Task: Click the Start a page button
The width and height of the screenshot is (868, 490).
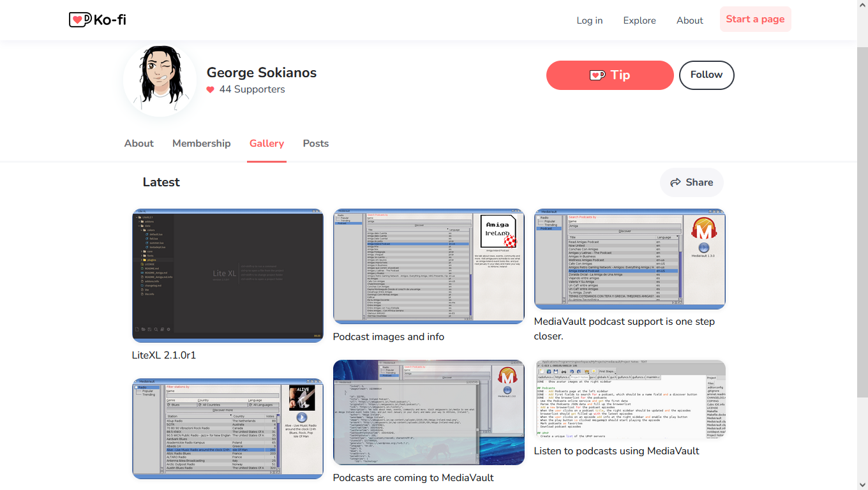Action: 755,19
